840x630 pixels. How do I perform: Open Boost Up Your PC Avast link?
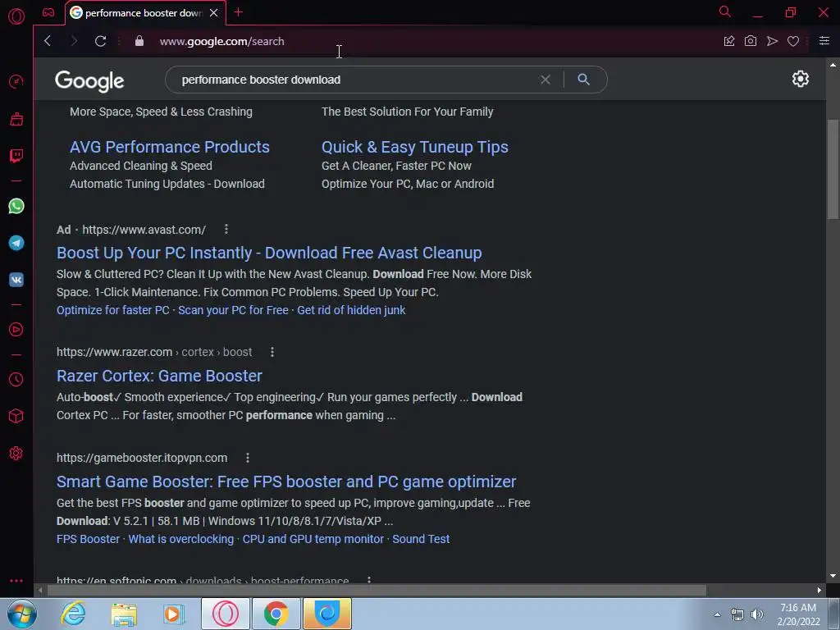tap(269, 253)
